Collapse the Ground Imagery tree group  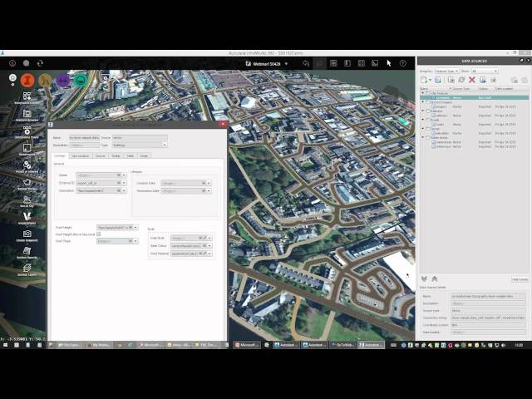pyautogui.click(x=423, y=101)
